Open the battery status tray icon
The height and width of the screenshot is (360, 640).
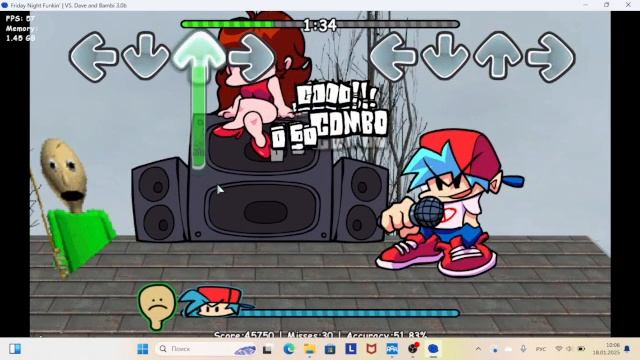[x=581, y=349]
